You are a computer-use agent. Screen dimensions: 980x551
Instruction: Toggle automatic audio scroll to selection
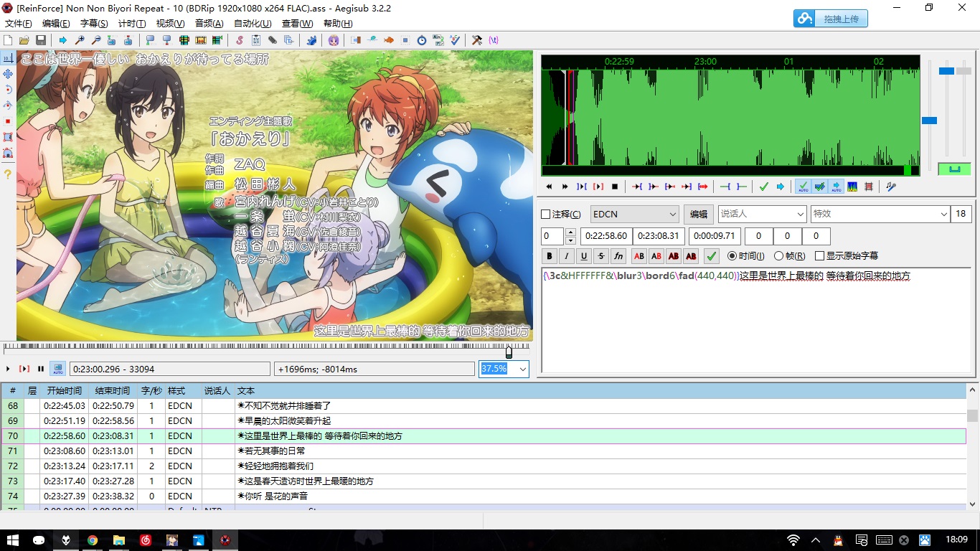click(x=836, y=187)
